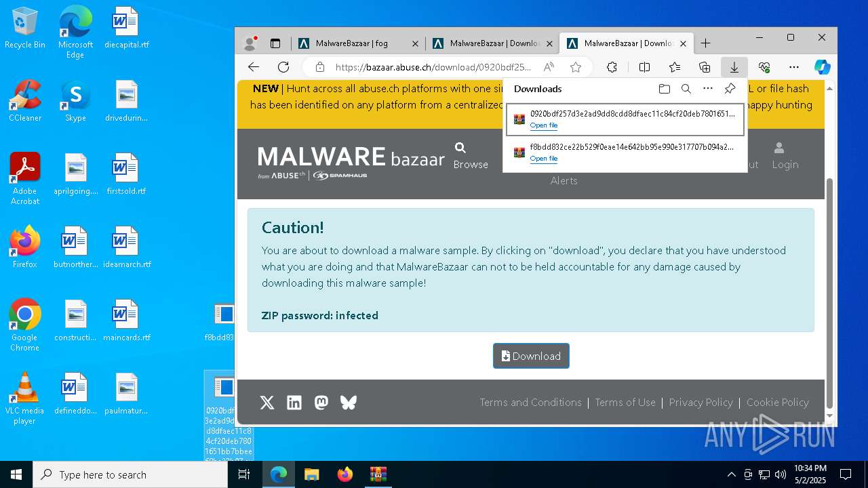Viewport: 868px width, 488px height.
Task: Open Cookie Policy link
Action: (x=778, y=402)
